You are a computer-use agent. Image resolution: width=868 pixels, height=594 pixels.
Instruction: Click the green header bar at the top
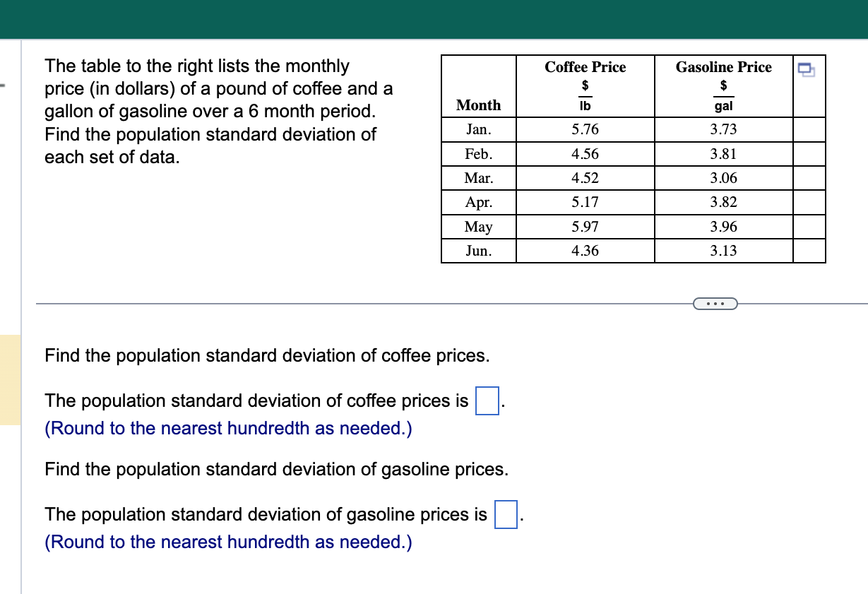coord(434,18)
